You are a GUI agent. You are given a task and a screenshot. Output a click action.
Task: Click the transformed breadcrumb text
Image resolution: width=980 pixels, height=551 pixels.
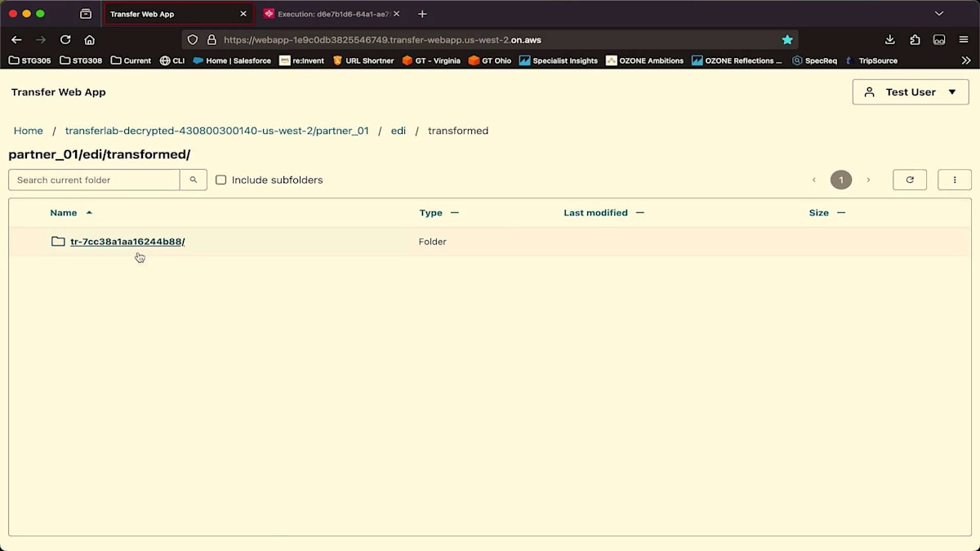pyautogui.click(x=458, y=131)
